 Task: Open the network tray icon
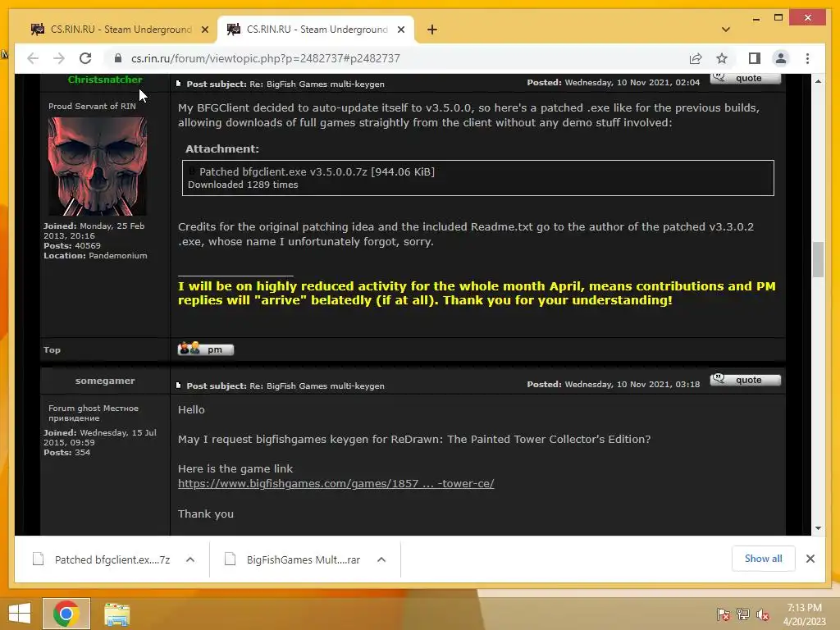click(x=743, y=614)
